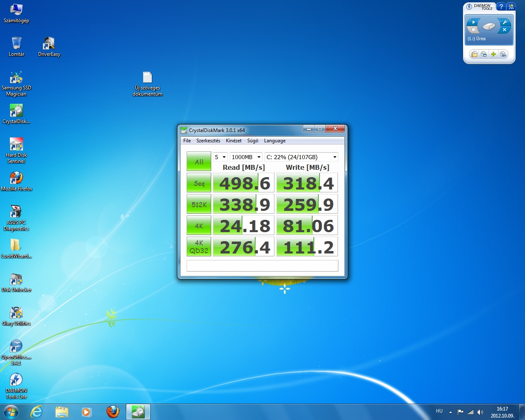Click the CrystalDiskMark taskbar button

(x=138, y=412)
